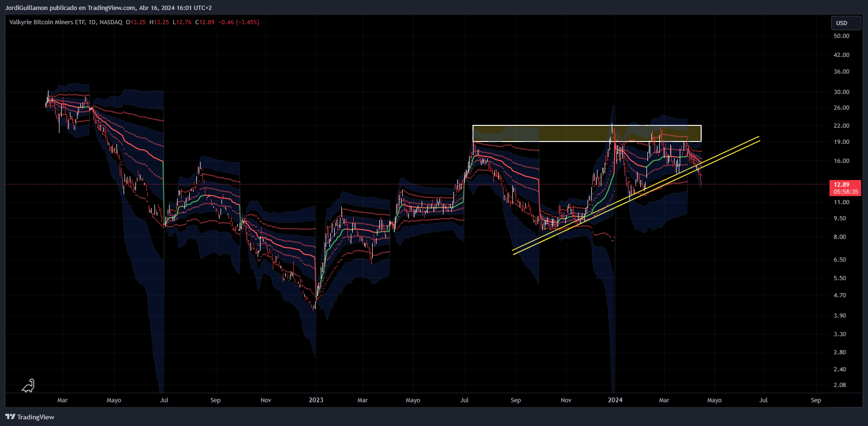Viewport: 868px width, 426px height.
Task: Click the 16.00 price axis label
Action: (841, 161)
